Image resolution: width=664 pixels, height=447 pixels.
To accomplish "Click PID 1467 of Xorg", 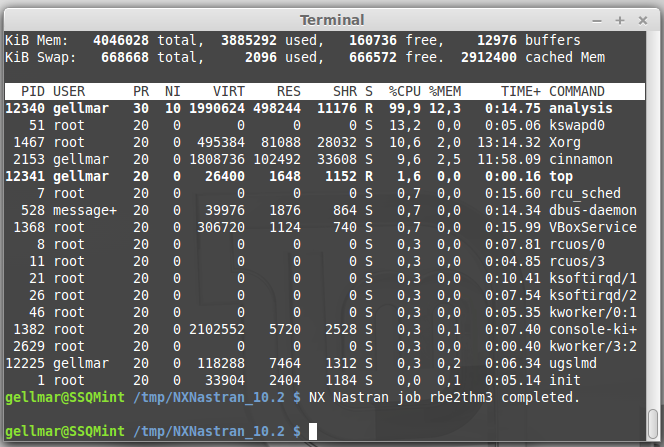I will click(x=29, y=143).
